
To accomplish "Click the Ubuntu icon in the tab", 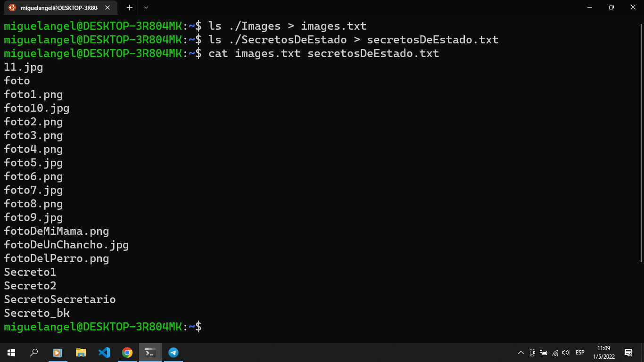I will tap(12, 8).
